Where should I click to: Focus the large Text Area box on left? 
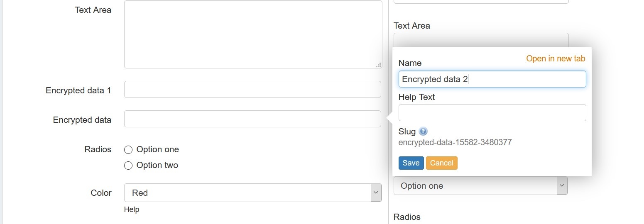[x=252, y=34]
